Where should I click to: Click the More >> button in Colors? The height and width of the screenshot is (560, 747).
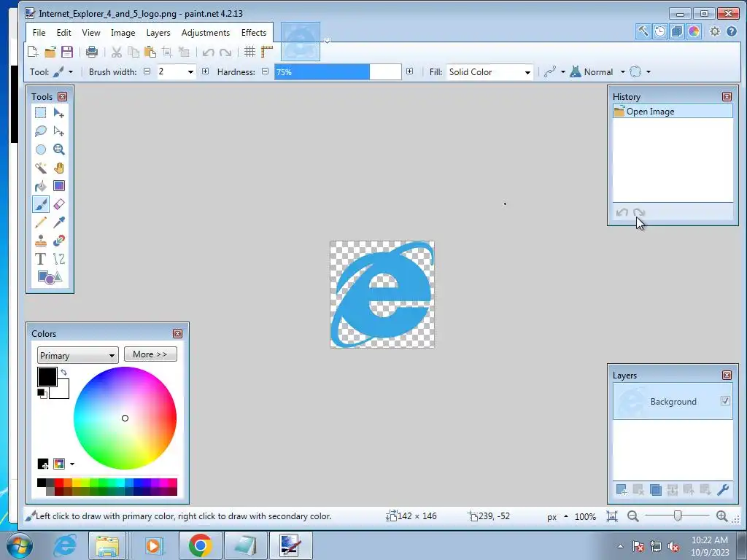pyautogui.click(x=150, y=354)
